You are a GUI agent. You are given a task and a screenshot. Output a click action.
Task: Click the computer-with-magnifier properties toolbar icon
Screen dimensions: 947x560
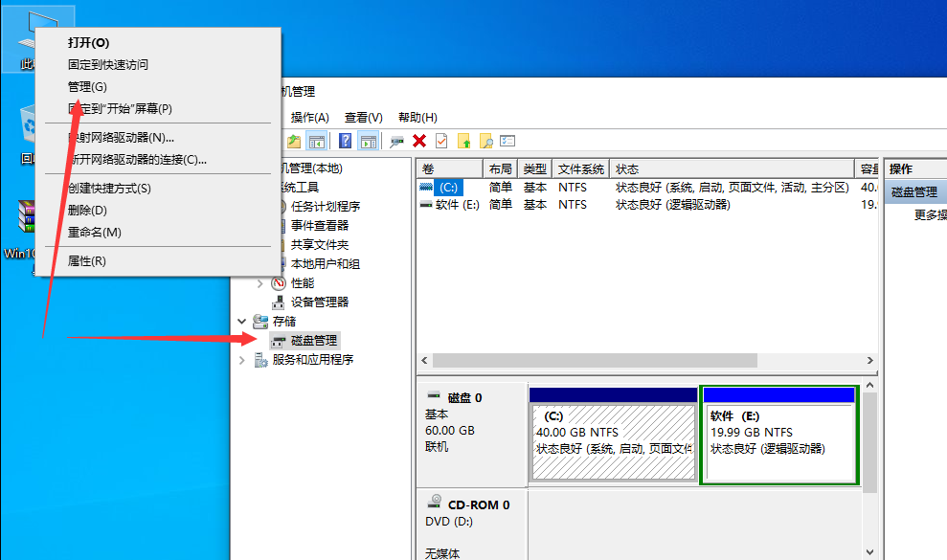point(396,142)
